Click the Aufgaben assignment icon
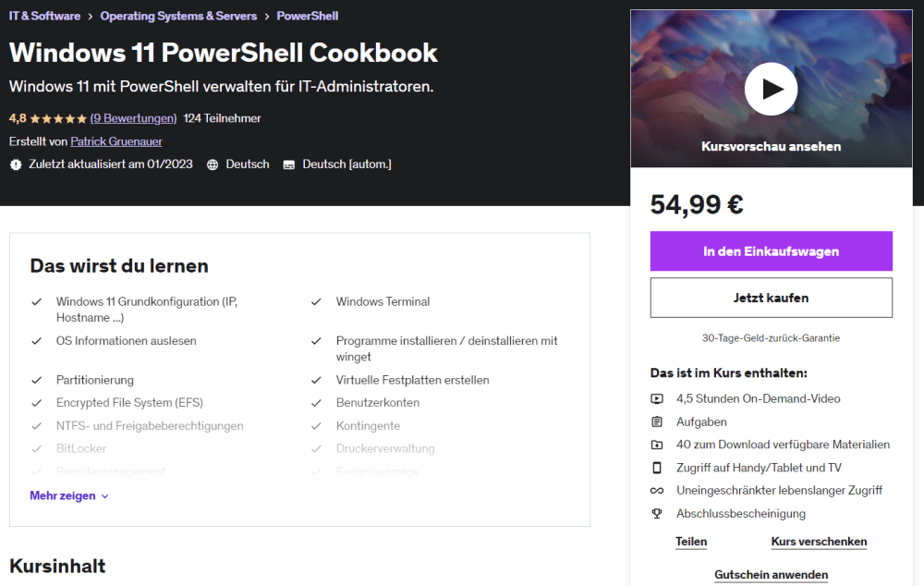924x586 pixels. 657,421
